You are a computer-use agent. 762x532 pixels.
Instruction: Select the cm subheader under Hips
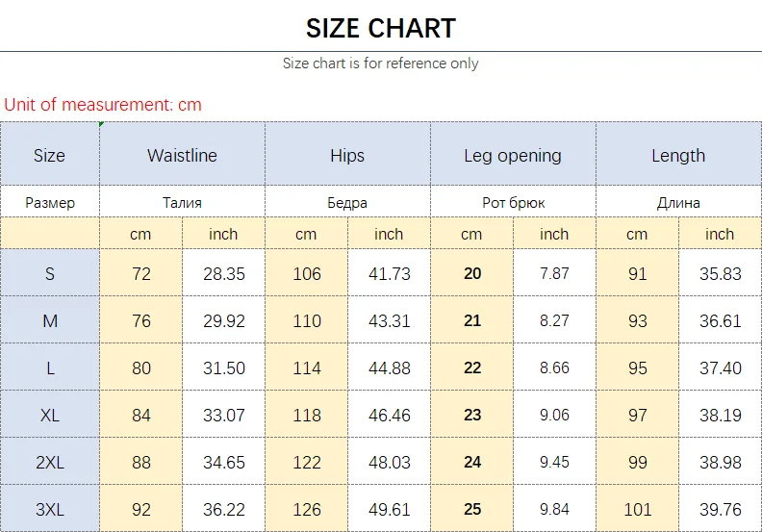(x=306, y=234)
